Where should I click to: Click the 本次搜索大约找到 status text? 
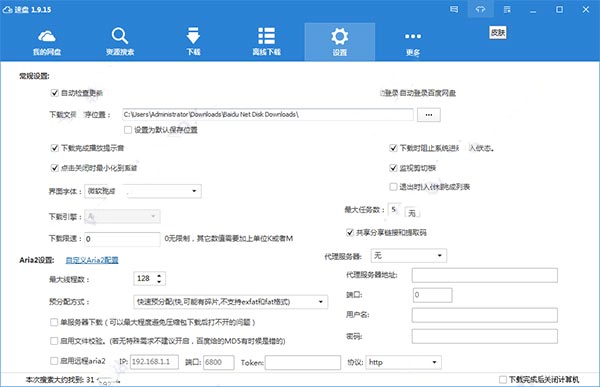pos(60,380)
